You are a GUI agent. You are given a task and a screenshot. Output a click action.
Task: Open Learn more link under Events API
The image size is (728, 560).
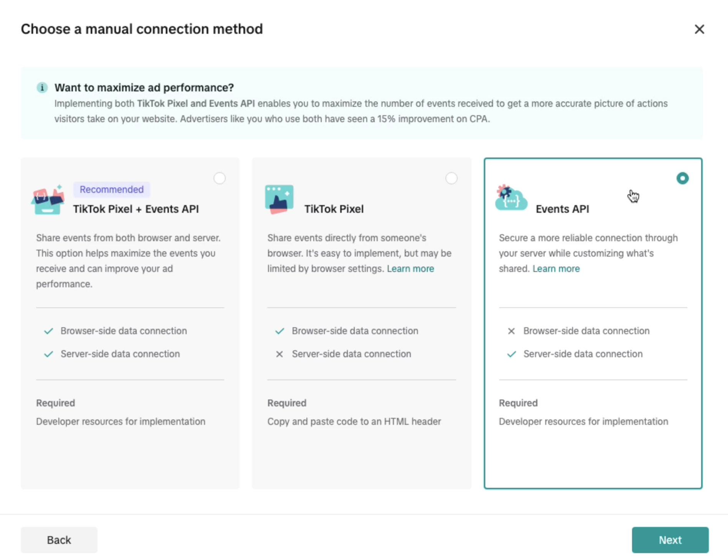pos(556,269)
